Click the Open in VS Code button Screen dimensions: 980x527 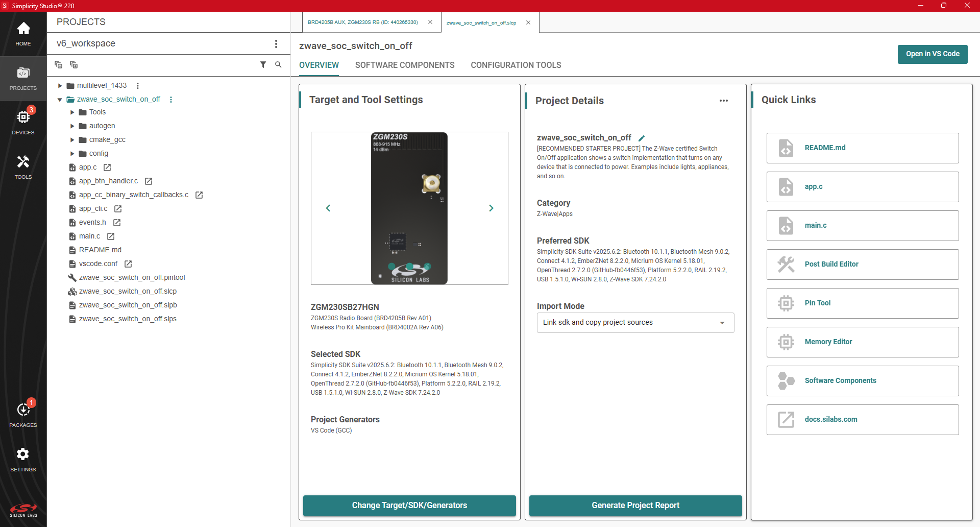click(x=932, y=54)
